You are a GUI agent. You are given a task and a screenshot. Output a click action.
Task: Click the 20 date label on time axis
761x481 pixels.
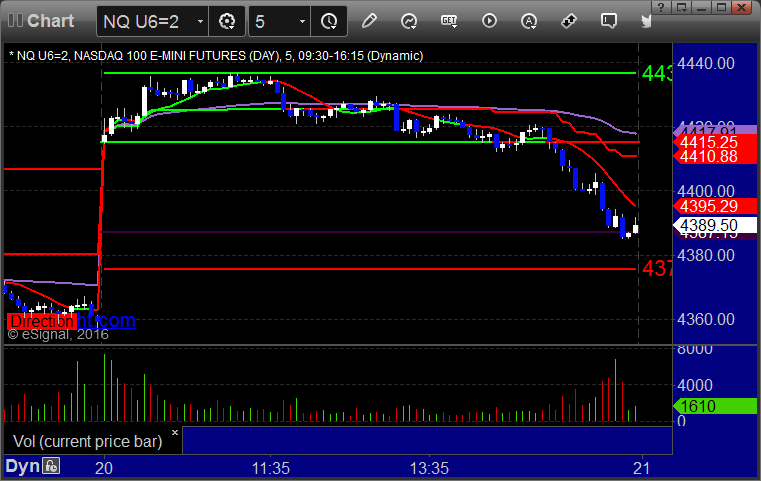104,468
